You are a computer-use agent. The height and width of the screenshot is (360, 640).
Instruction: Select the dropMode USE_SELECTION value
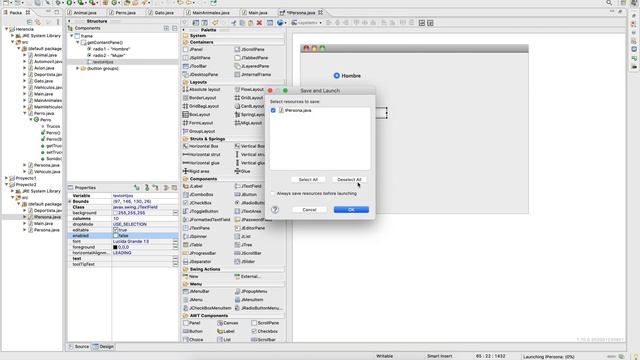[129, 224]
